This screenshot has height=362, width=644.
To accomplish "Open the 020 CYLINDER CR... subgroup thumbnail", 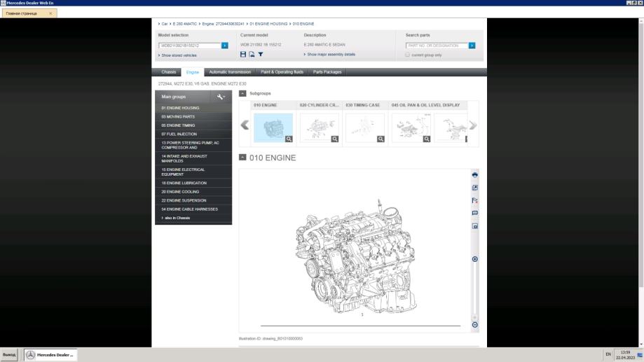I will [x=319, y=127].
